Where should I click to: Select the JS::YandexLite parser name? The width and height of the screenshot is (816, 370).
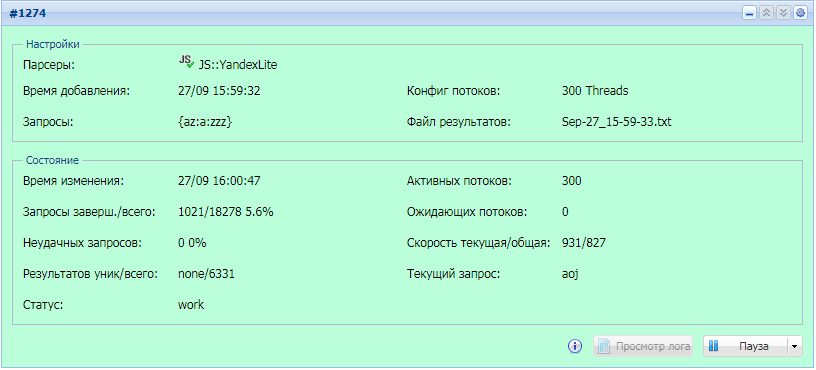238,65
